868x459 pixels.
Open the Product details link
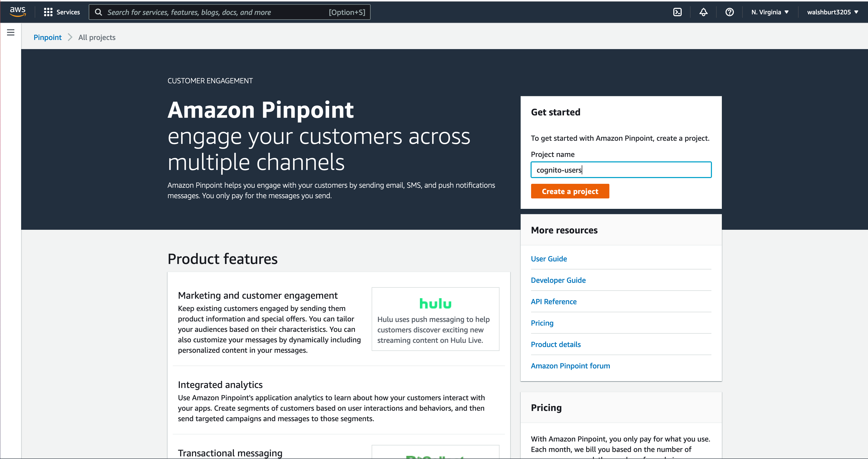pos(556,344)
